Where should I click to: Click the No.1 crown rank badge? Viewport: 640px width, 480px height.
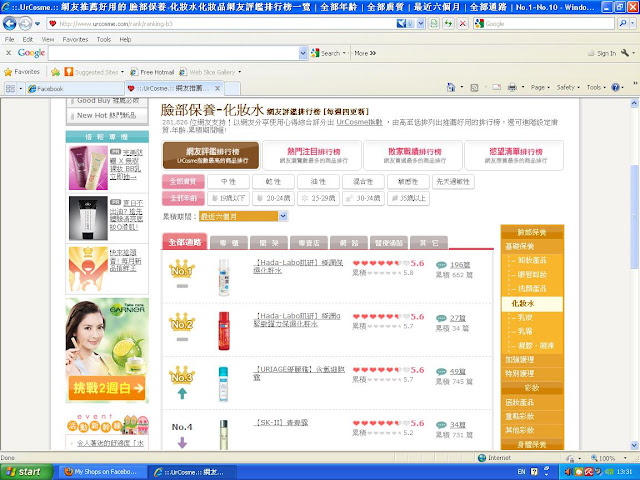(182, 269)
